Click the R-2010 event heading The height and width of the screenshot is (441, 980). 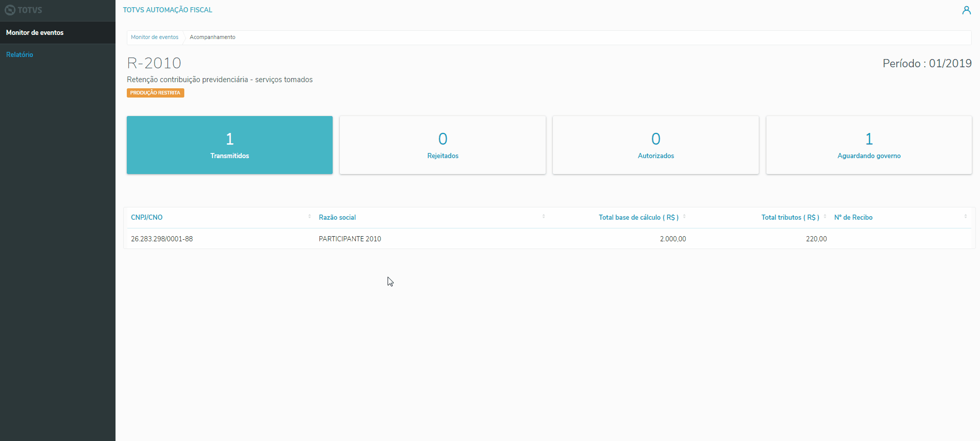pos(154,63)
